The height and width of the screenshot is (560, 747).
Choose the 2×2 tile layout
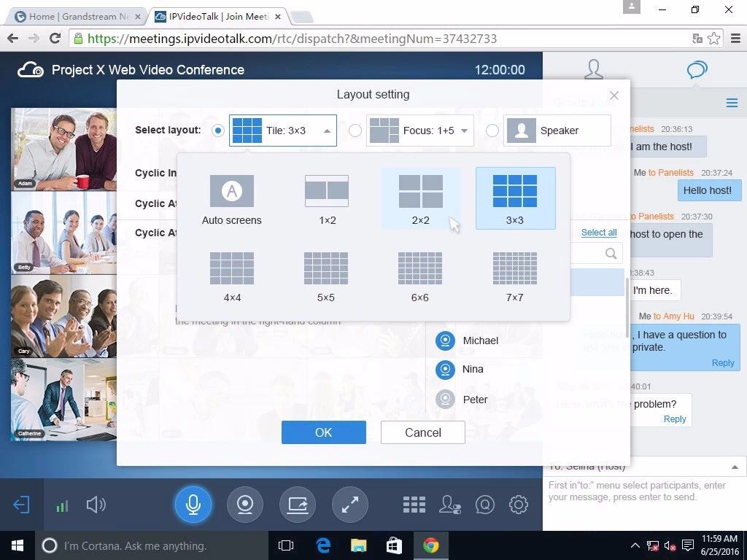click(x=421, y=199)
